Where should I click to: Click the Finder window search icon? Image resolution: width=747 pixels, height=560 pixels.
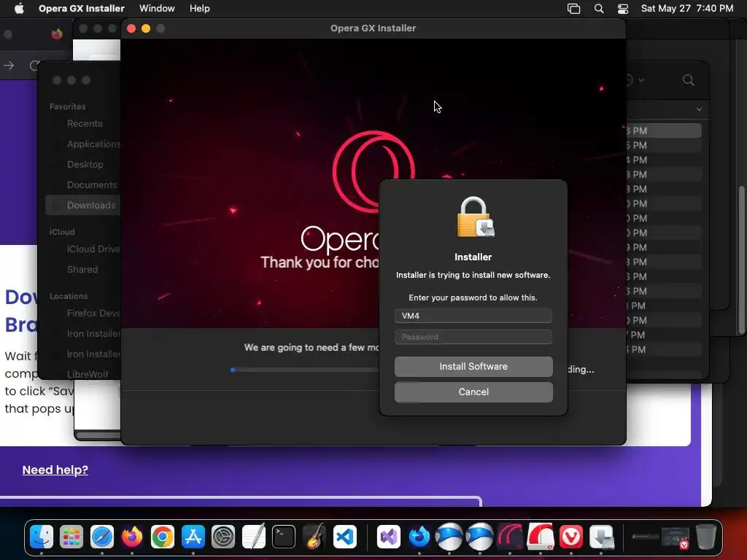coord(688,80)
